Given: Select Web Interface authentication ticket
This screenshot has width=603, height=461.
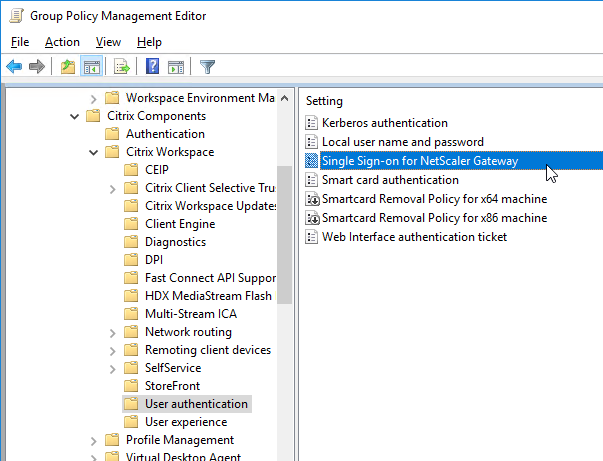Looking at the screenshot, I should [x=414, y=237].
